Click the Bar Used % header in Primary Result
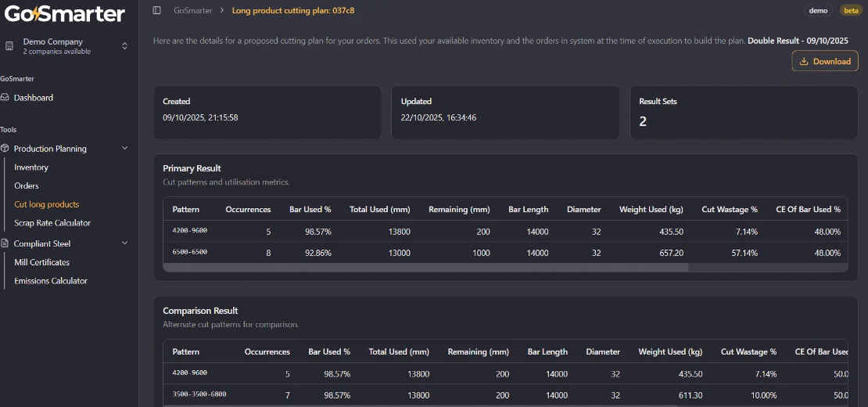The image size is (868, 407). (x=310, y=209)
